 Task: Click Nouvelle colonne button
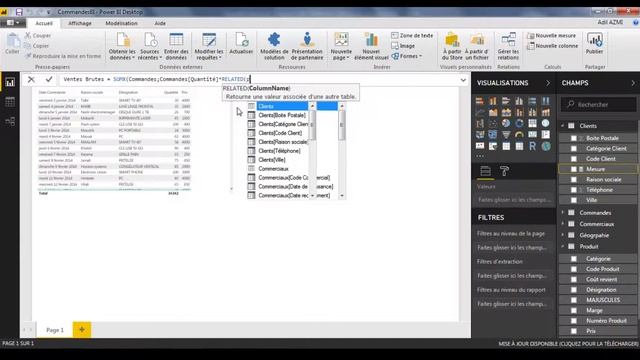[552, 46]
